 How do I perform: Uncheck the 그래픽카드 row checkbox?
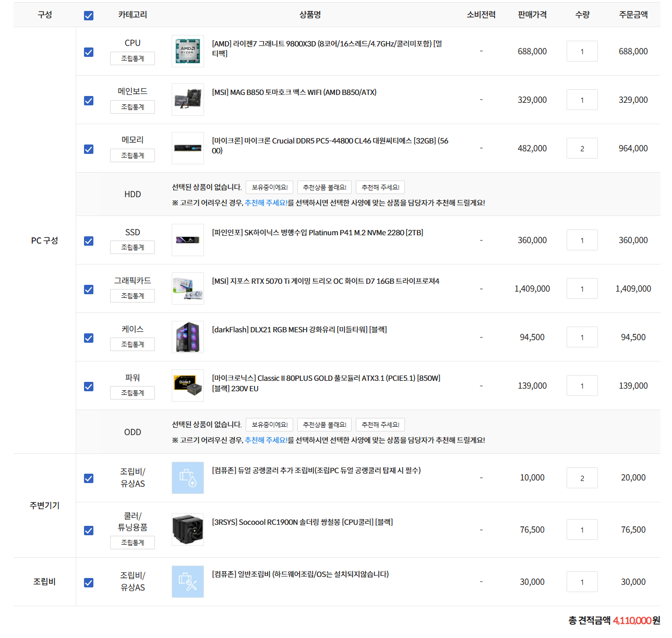(89, 290)
